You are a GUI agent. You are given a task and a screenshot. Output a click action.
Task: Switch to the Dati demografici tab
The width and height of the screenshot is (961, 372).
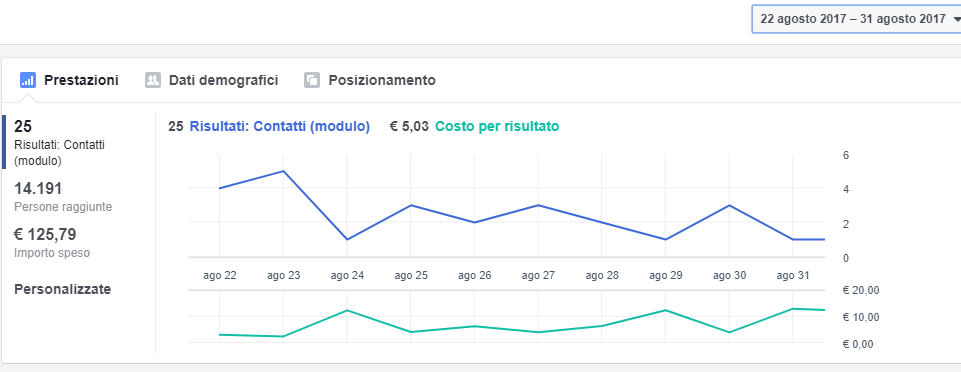tap(211, 80)
